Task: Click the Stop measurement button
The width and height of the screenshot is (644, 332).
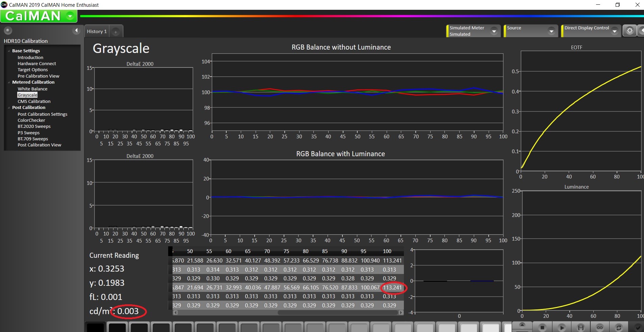Action: pos(542,328)
